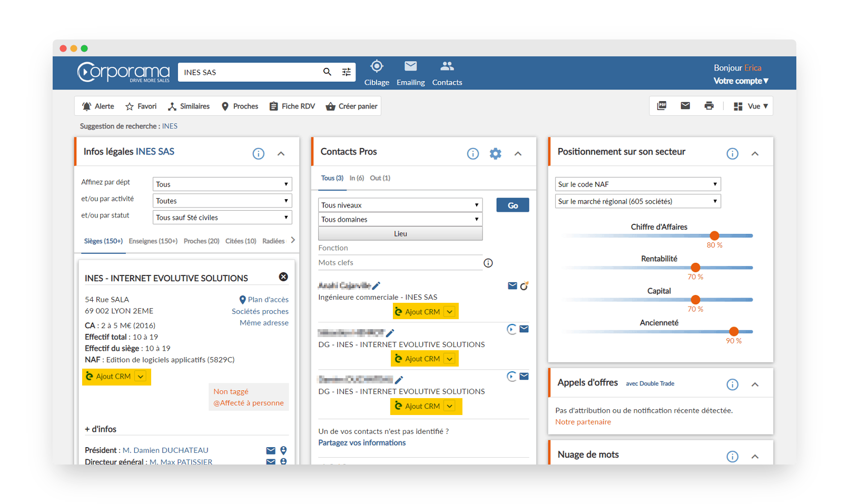This screenshot has width=849, height=504.
Task: Open the Vue layout dropdown
Action: coord(751,106)
